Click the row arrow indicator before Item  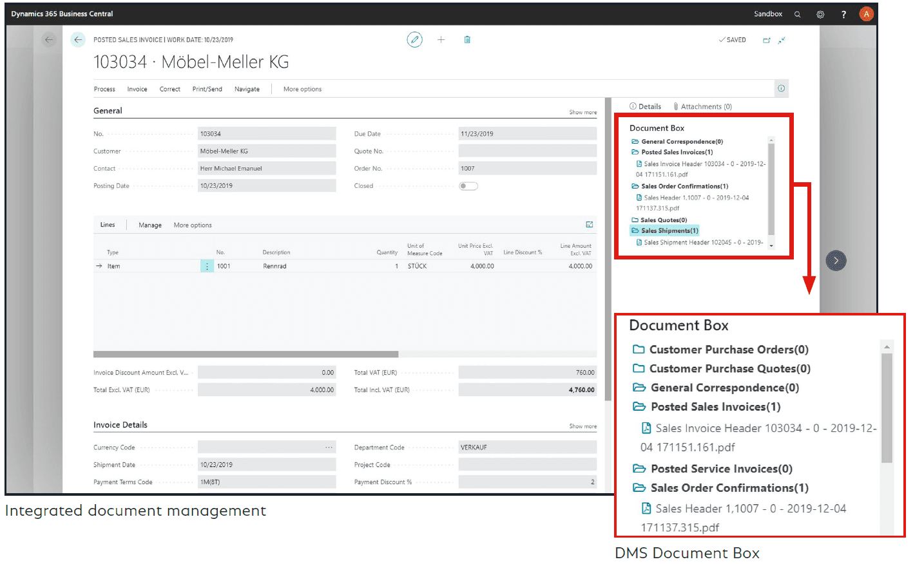tap(99, 266)
